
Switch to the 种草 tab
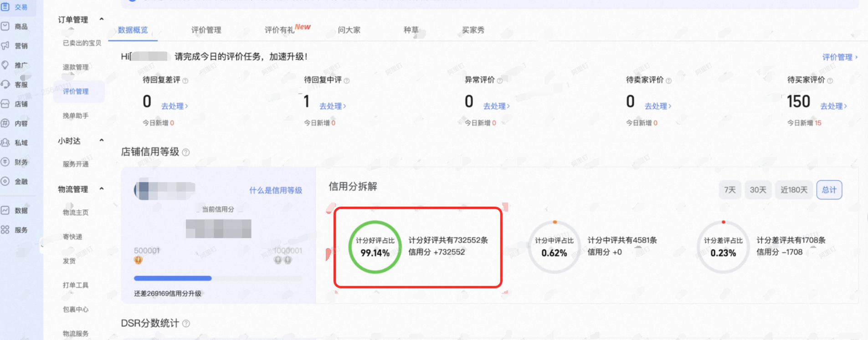click(x=411, y=30)
